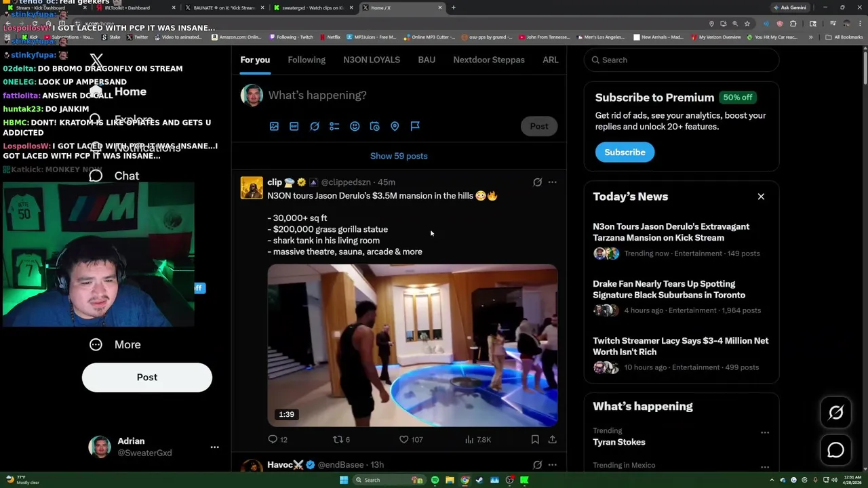Open N3on Tours Jason Derulo news story
Viewport: 868px width, 488px height.
pyautogui.click(x=682, y=239)
